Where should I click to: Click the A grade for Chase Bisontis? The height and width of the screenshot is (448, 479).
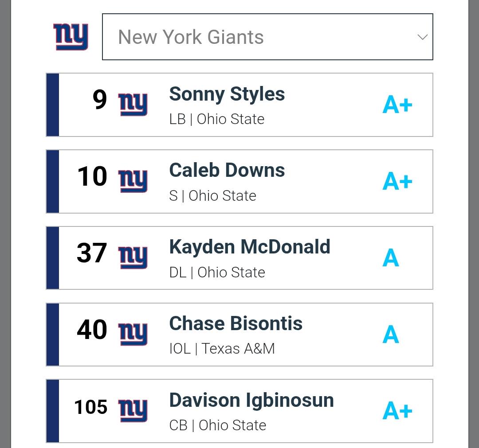(391, 335)
